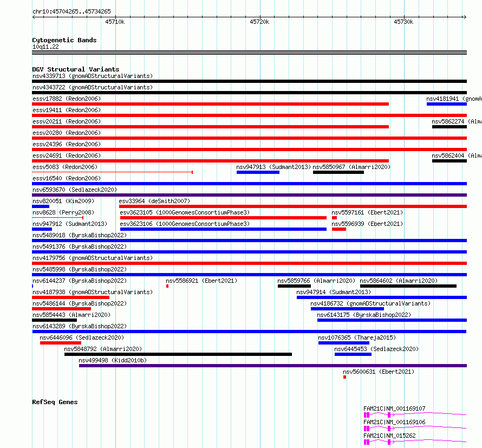The image size is (482, 448).
Task: Click the purple bar under nsv499498
Action: pyautogui.click(x=273, y=366)
